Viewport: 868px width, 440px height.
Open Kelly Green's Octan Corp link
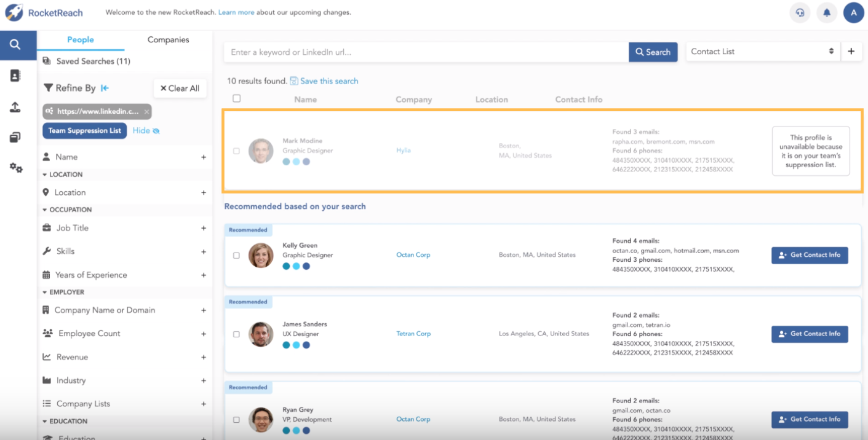(413, 255)
